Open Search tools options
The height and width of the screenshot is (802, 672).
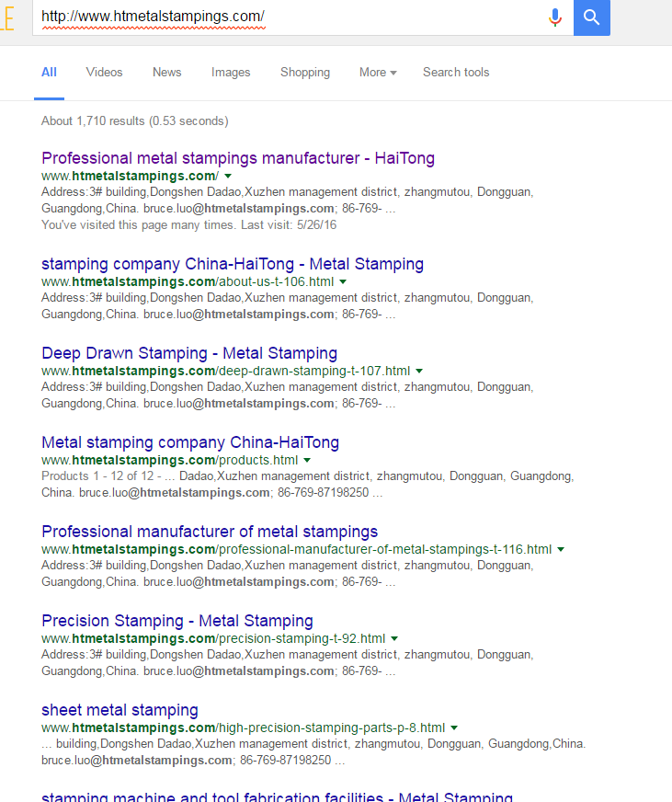coord(456,72)
